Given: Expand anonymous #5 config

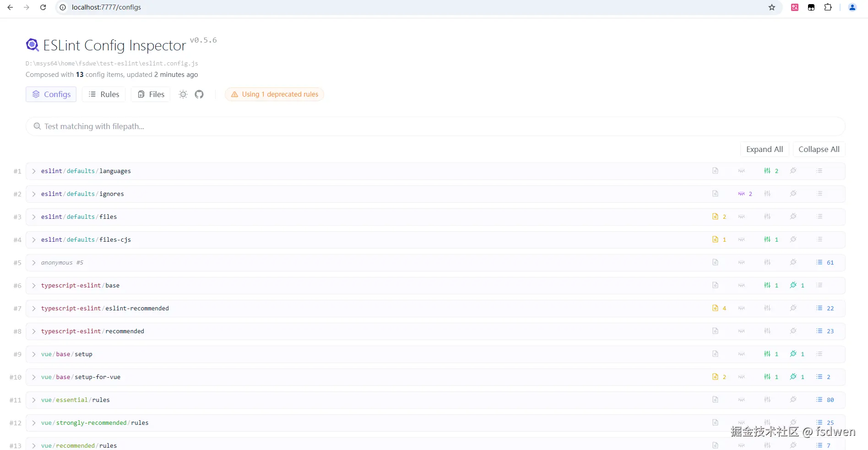Looking at the screenshot, I should coord(34,262).
